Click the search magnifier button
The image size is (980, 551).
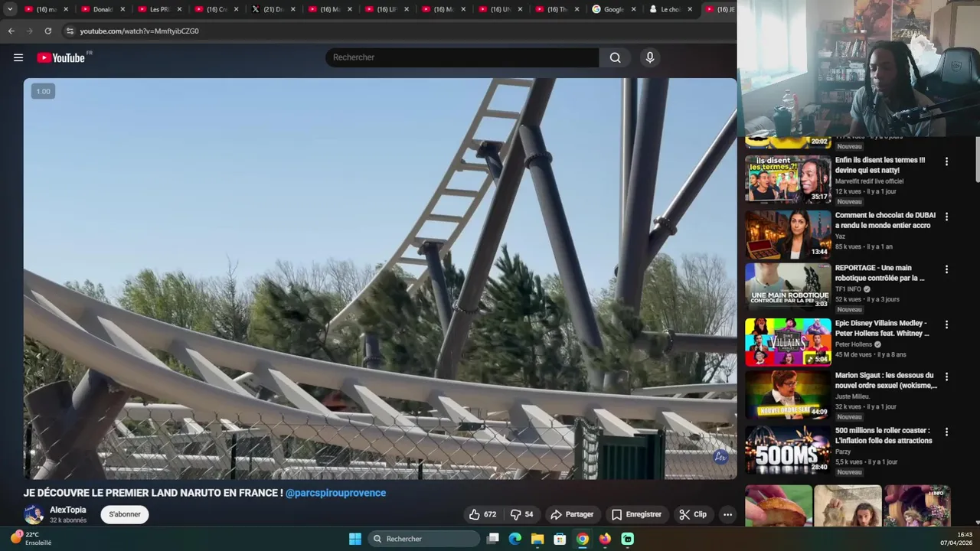615,57
